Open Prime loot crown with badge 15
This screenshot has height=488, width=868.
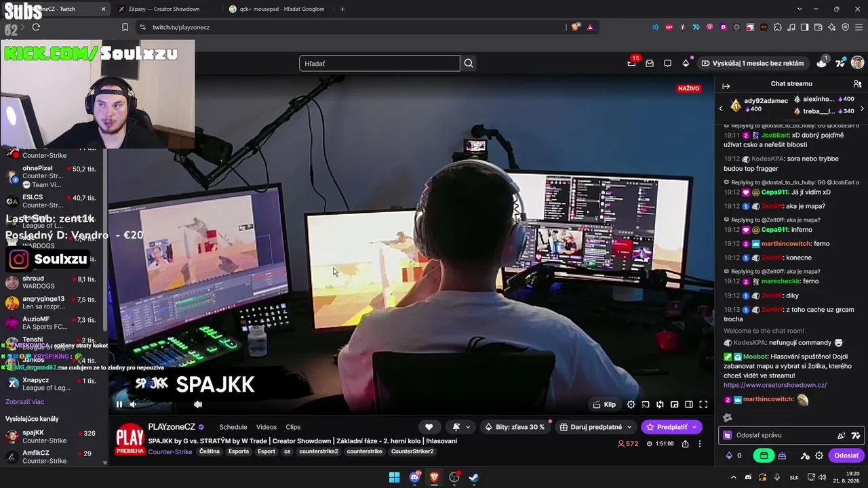632,63
